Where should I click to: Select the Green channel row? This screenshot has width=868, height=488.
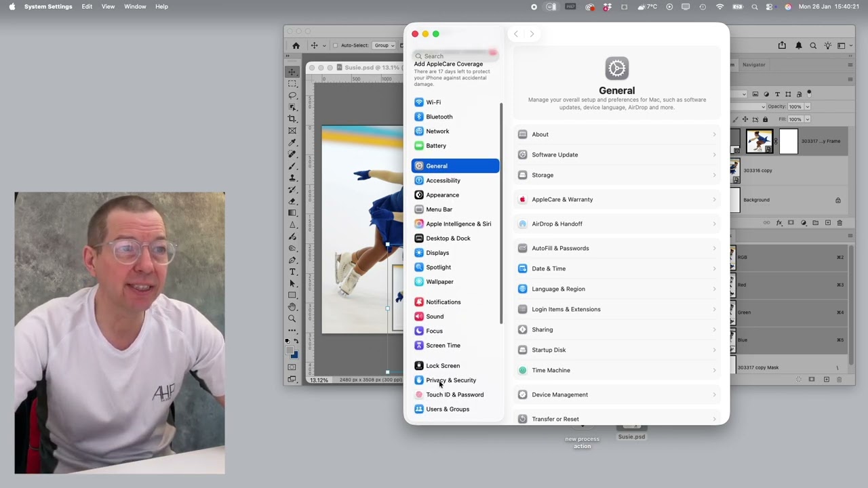(x=789, y=312)
